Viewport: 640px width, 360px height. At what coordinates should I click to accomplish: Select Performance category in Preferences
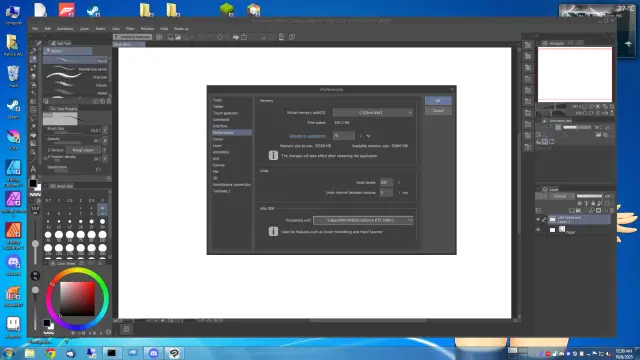[231, 133]
